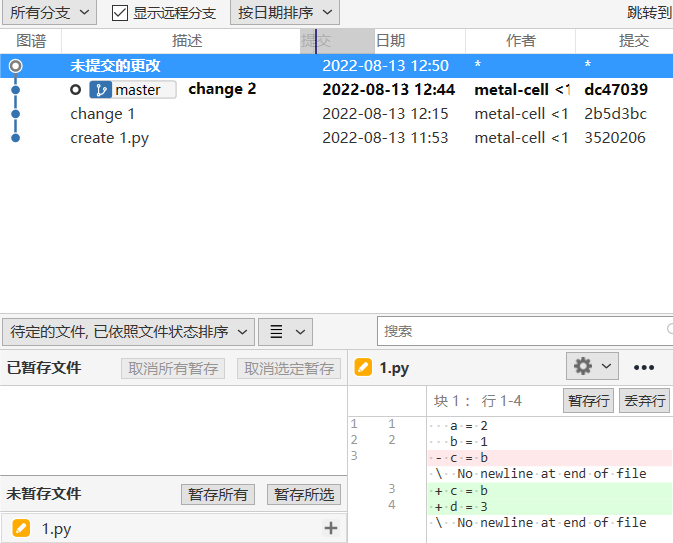Click the master branch label
This screenshot has width=673, height=543.
click(x=133, y=90)
